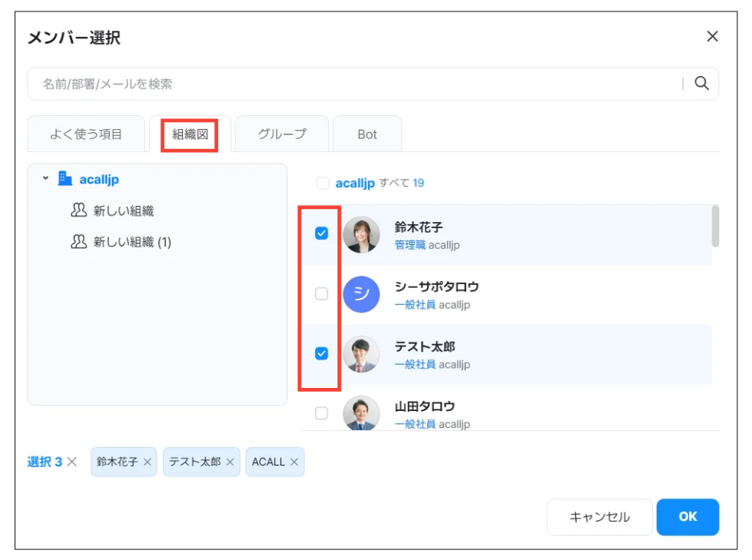The width and height of the screenshot is (752, 560).
Task: Check the シーサポタロウ checkbox
Action: 322,293
